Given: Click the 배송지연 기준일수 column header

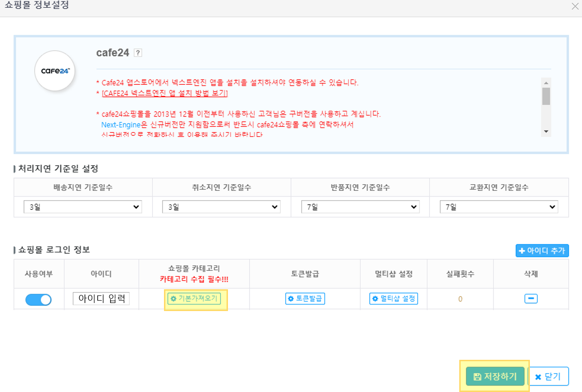Looking at the screenshot, I should (83, 187).
